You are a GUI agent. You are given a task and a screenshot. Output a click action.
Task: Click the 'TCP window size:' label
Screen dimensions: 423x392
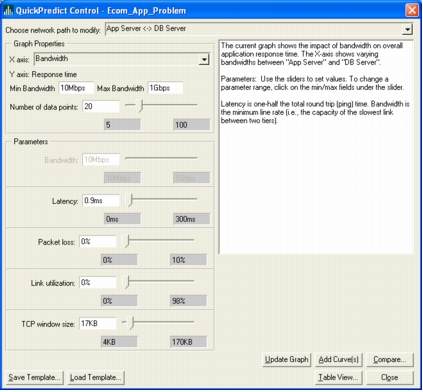tap(48, 324)
